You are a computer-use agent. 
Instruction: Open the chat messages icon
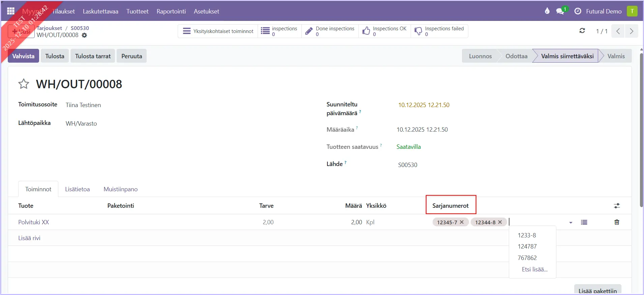(x=560, y=11)
